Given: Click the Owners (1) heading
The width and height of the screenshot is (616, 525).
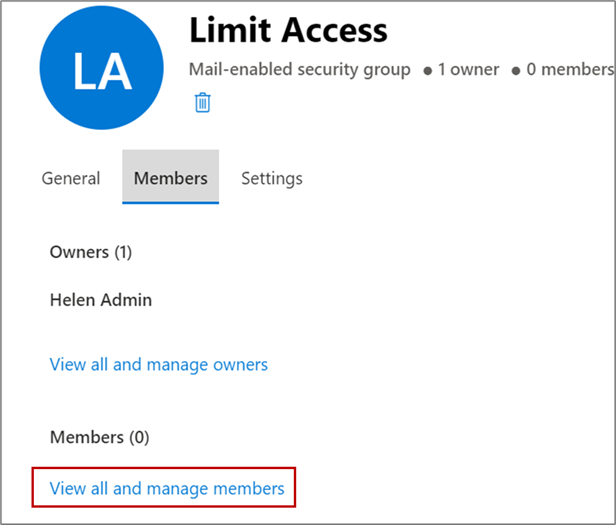Looking at the screenshot, I should (91, 252).
